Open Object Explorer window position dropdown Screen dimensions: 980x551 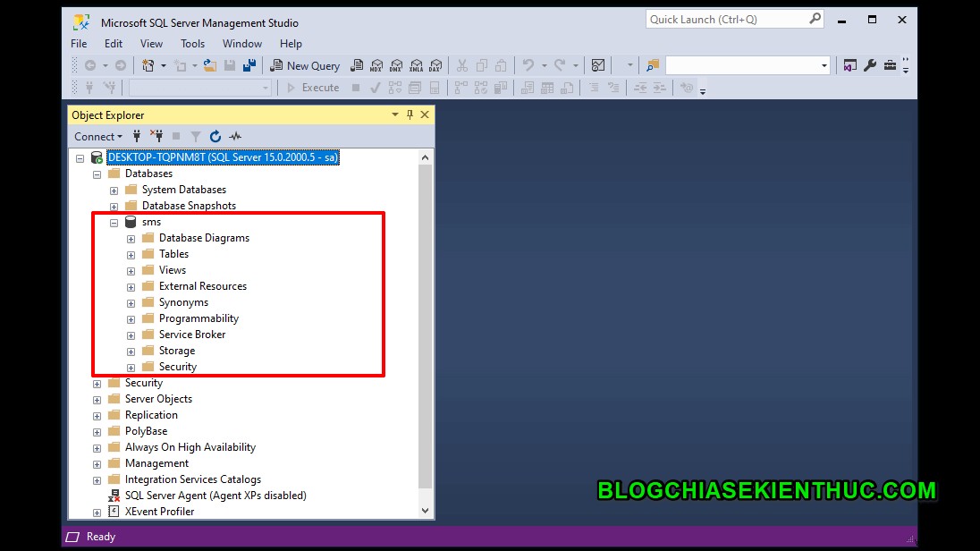395,114
